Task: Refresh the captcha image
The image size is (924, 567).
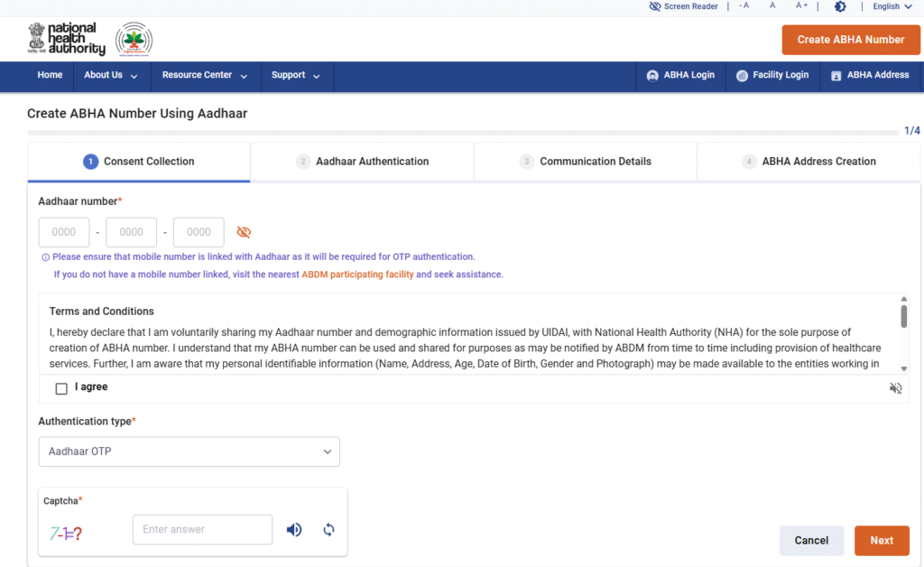Action: pyautogui.click(x=328, y=530)
